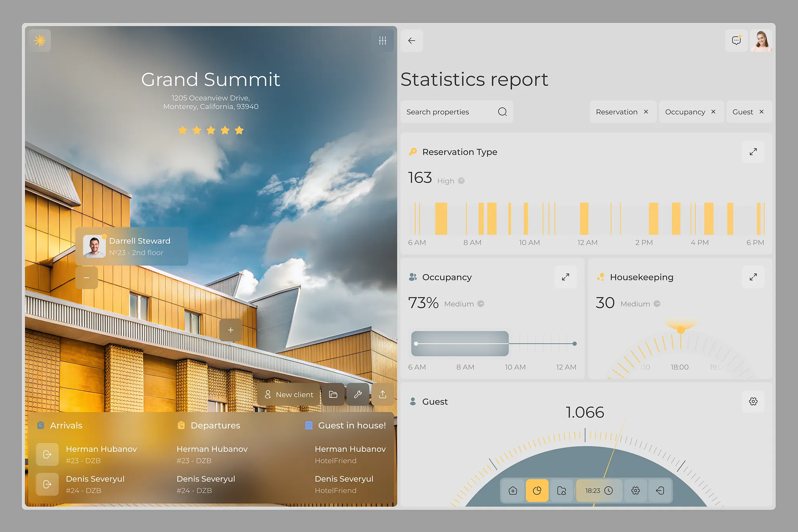Open the home icon in bottom dock

[513, 491]
